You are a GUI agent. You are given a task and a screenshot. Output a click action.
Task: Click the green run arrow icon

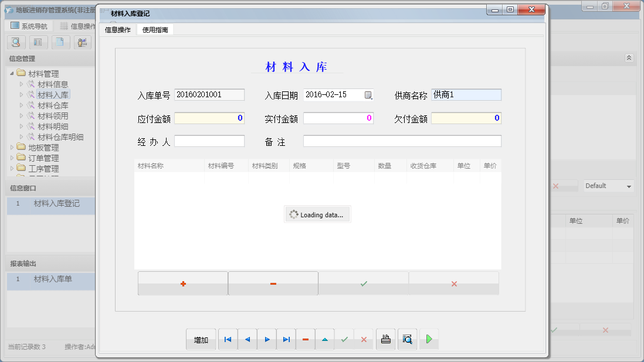pos(429,339)
